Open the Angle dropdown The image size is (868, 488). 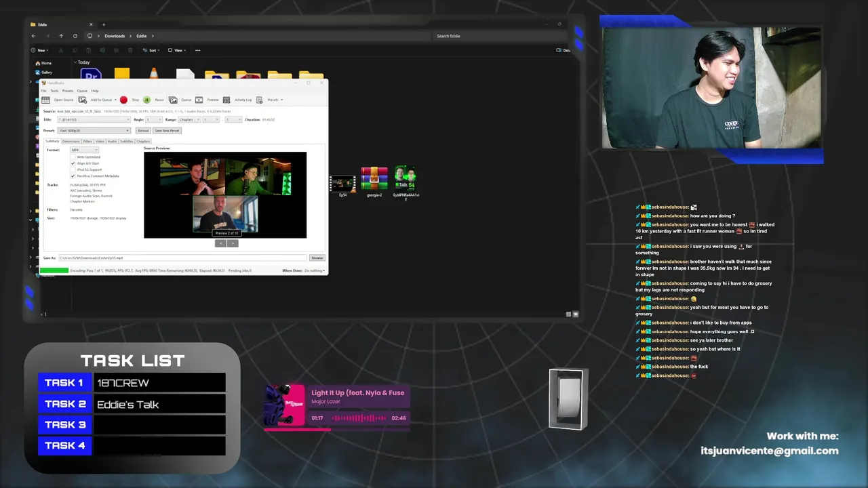click(x=154, y=119)
